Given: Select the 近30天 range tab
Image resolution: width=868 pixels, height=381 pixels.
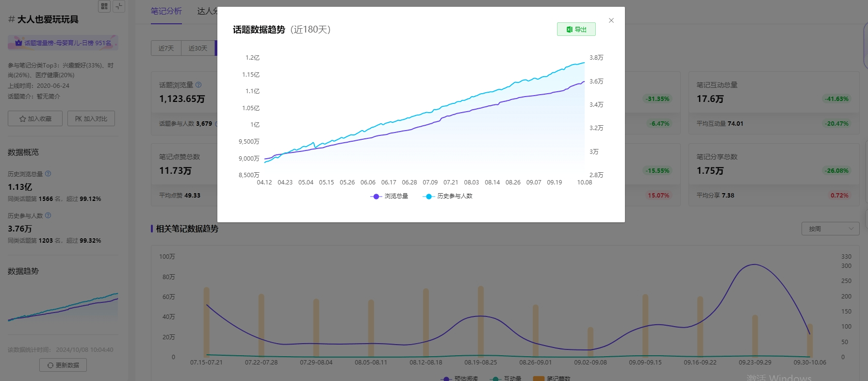Looking at the screenshot, I should click(198, 49).
